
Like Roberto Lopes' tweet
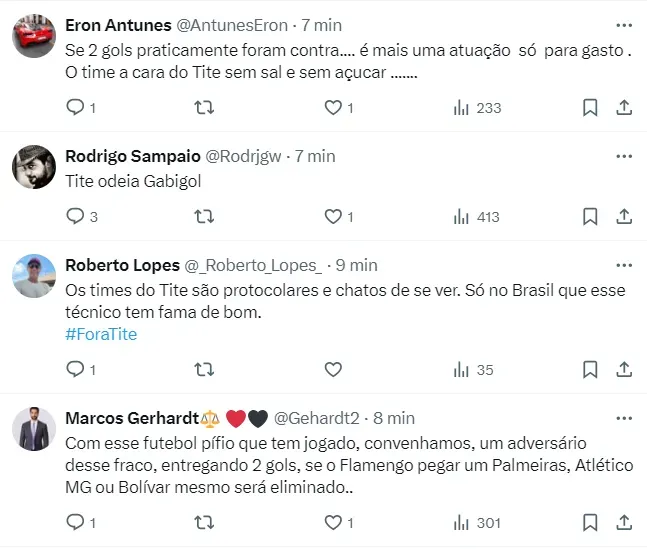click(x=334, y=370)
